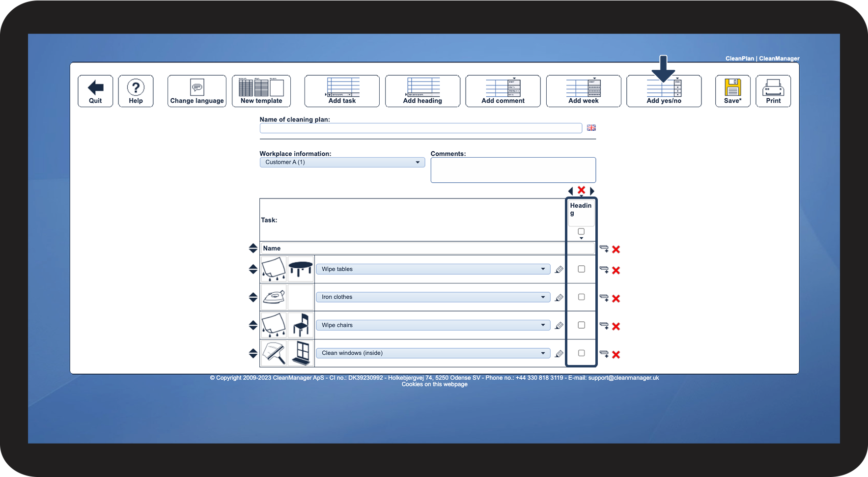Click the table picture in Wipe tables row

click(301, 269)
